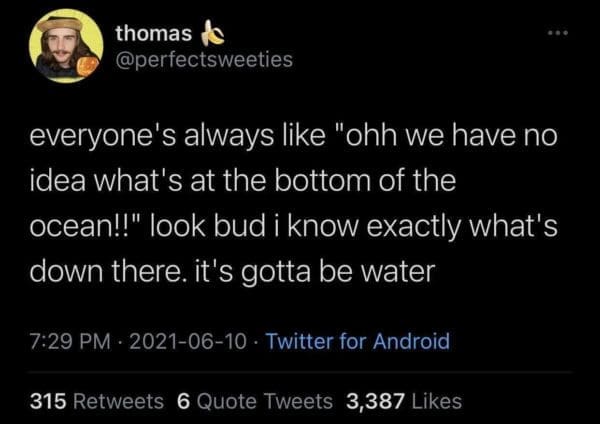
Task: Click the "Retweets" label
Action: 120,401
